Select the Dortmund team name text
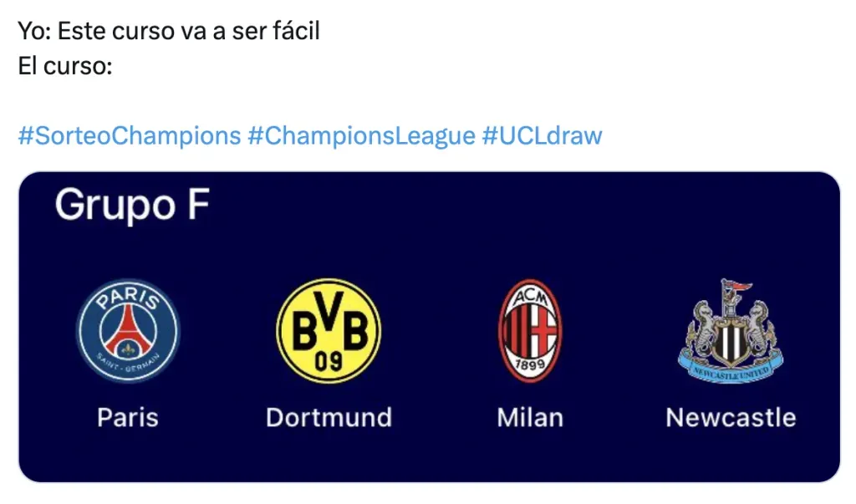This screenshot has width=856, height=504. tap(329, 416)
